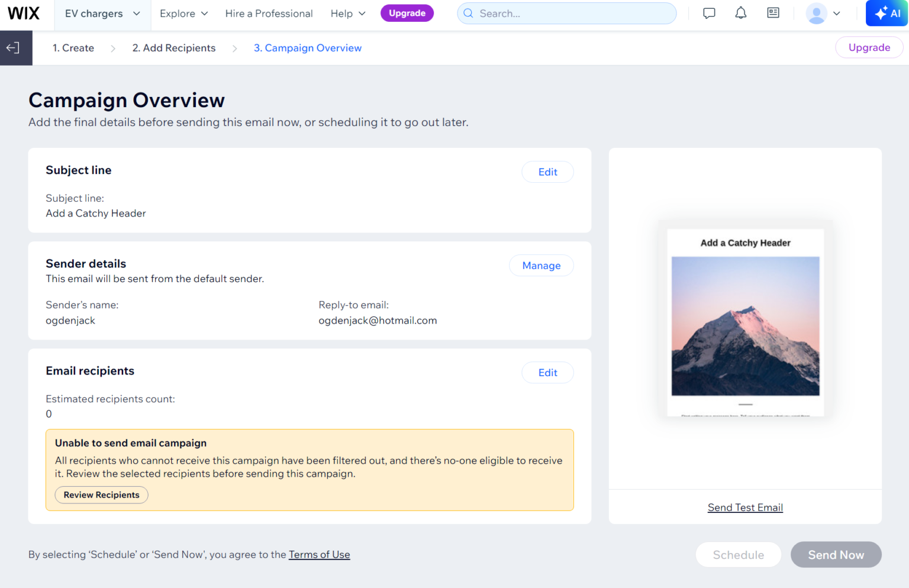
Task: Click the Wix logo
Action: point(23,13)
